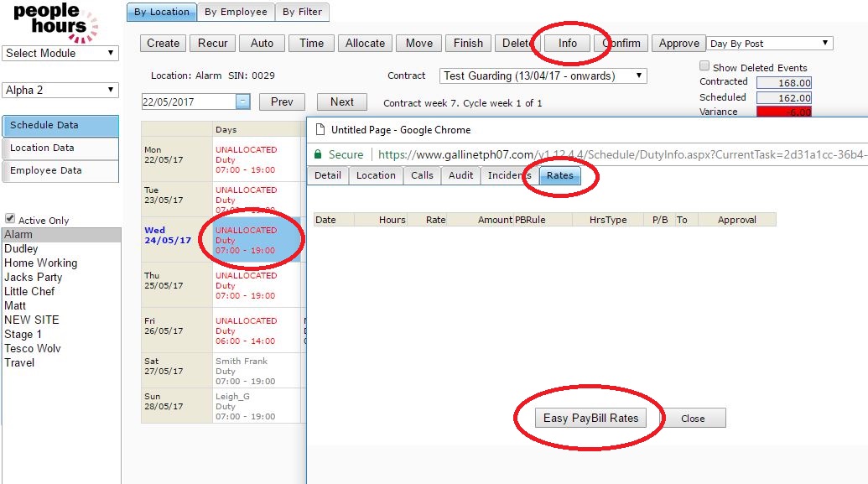The height and width of the screenshot is (484, 868).
Task: Click the Secure padlock icon
Action: pyautogui.click(x=318, y=154)
